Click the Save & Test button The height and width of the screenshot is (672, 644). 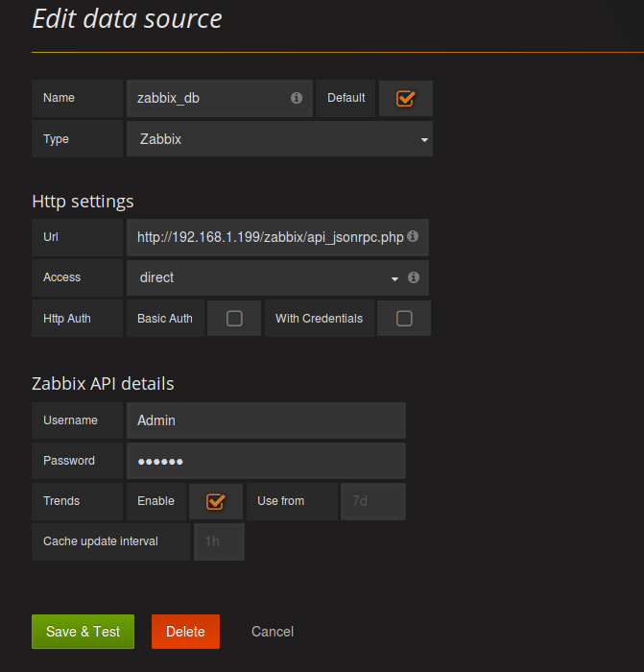click(x=83, y=632)
